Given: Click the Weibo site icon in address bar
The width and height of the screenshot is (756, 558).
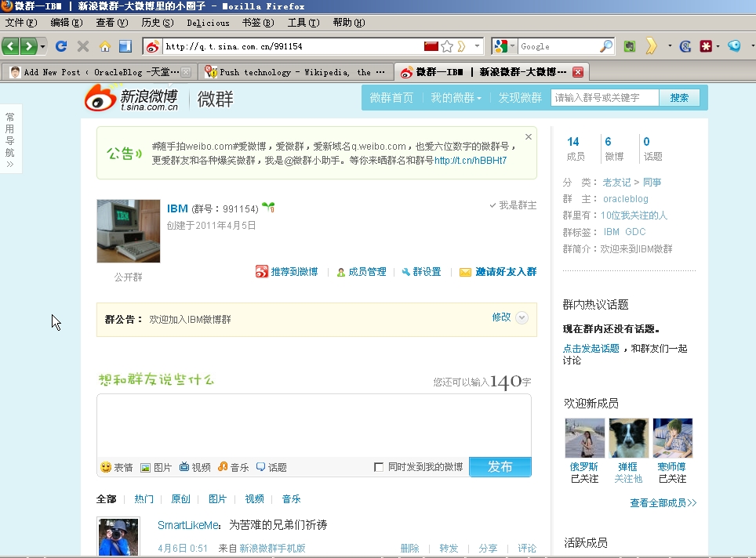Looking at the screenshot, I should pyautogui.click(x=152, y=46).
